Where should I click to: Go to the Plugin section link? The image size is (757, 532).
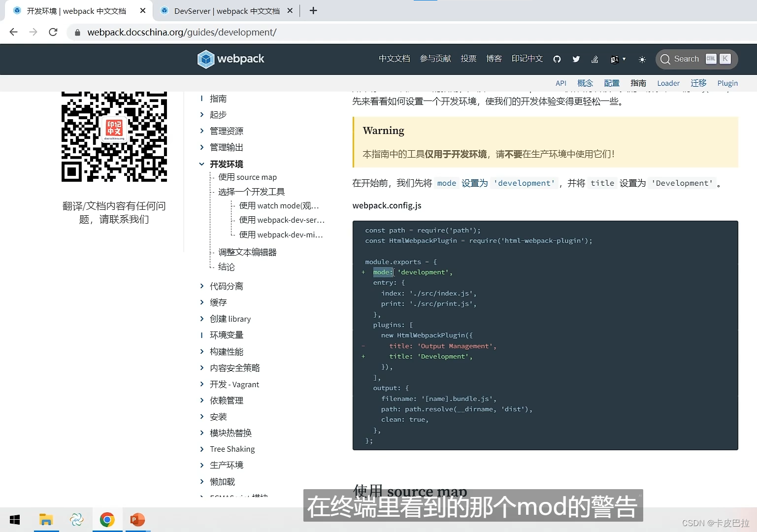click(x=727, y=83)
